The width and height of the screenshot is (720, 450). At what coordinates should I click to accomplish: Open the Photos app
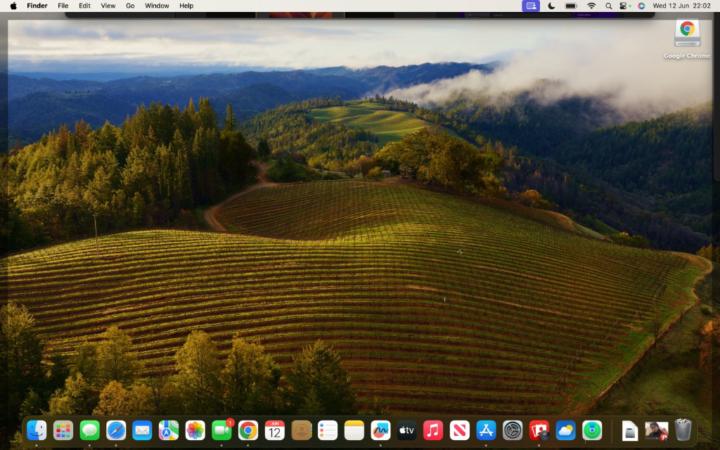click(x=195, y=431)
